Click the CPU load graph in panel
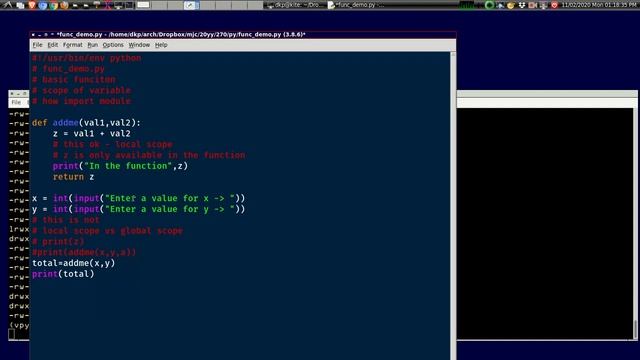 tap(466, 5)
